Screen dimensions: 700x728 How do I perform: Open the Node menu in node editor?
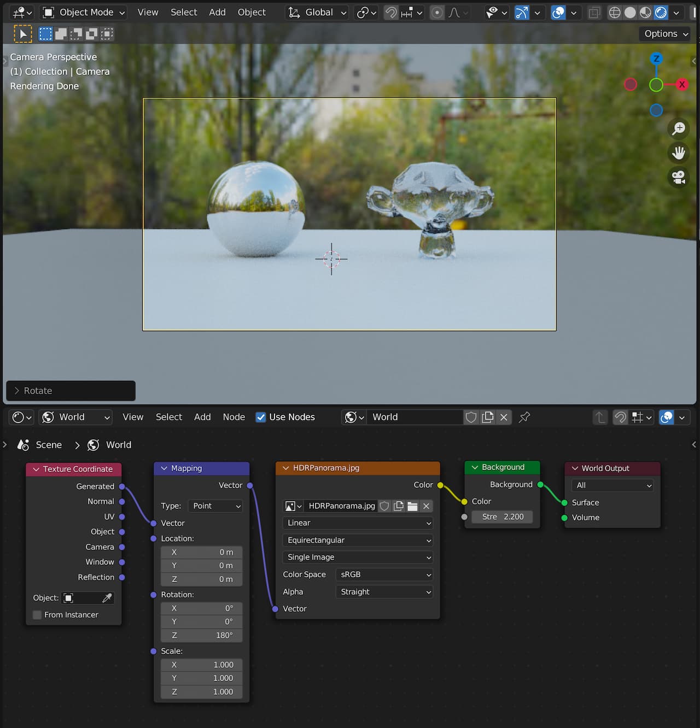[234, 417]
